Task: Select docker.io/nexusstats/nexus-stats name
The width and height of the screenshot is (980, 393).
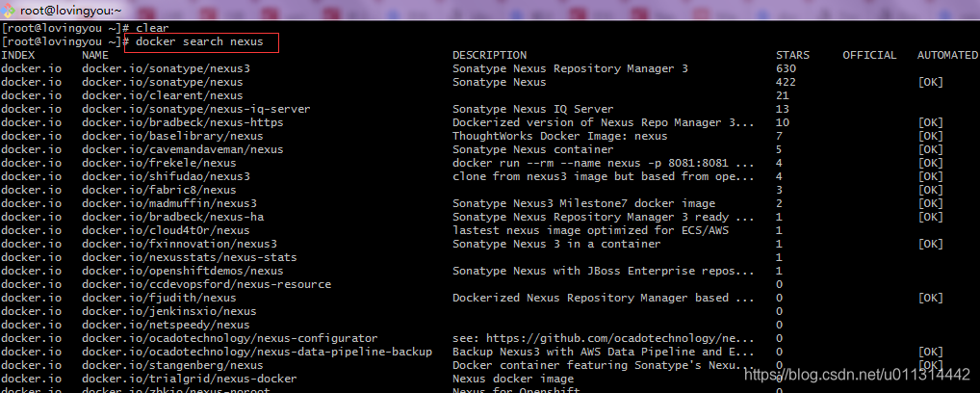Action: click(190, 257)
